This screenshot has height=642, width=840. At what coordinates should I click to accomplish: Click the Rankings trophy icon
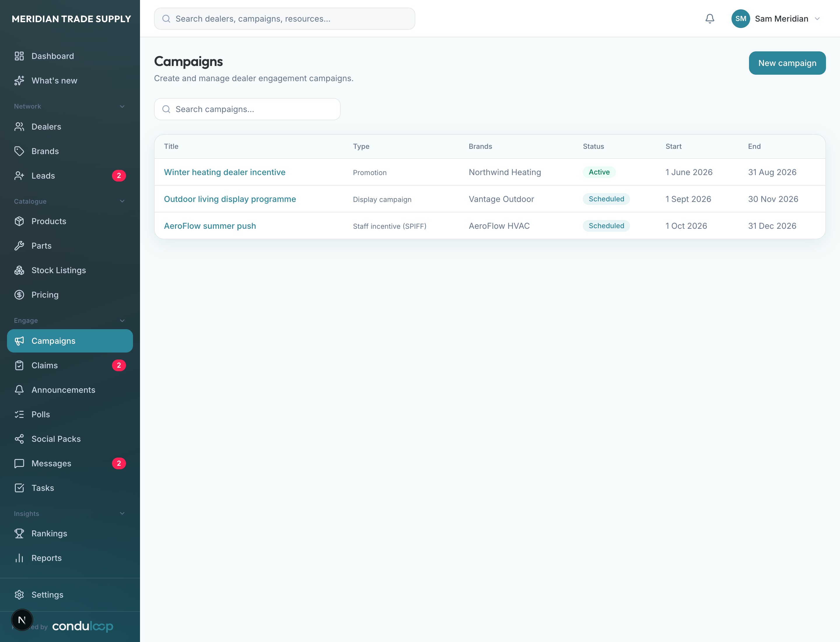pyautogui.click(x=19, y=533)
